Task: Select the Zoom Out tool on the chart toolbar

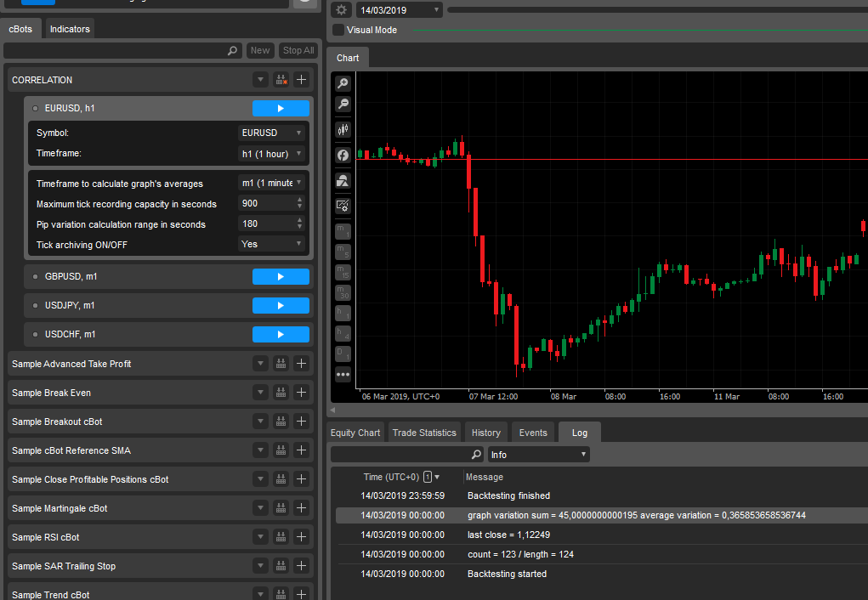Action: [343, 104]
